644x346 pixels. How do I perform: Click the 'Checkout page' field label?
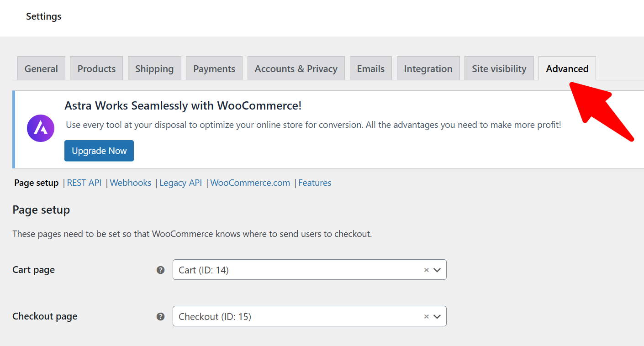point(45,316)
